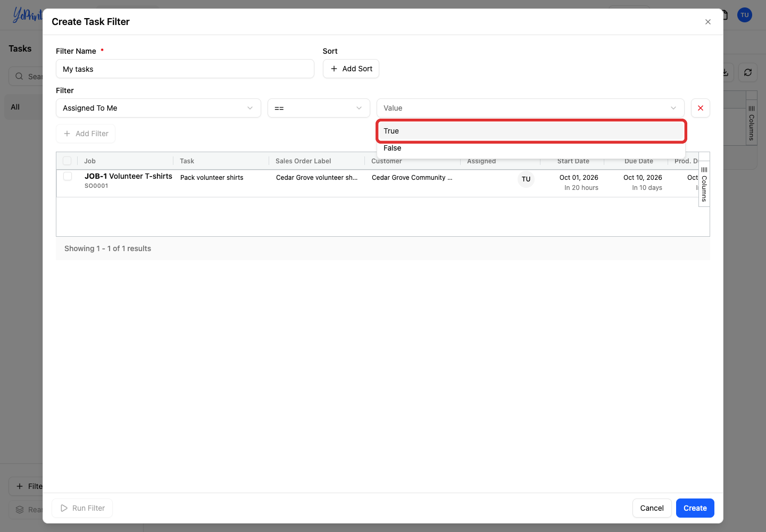
Task: Sort by the Due Date column header
Action: pyautogui.click(x=638, y=161)
